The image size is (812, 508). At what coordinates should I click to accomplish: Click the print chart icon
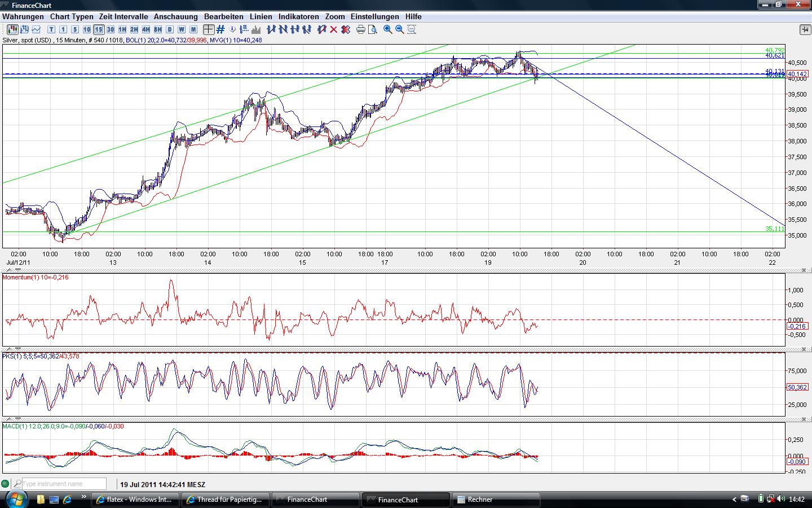click(x=361, y=29)
